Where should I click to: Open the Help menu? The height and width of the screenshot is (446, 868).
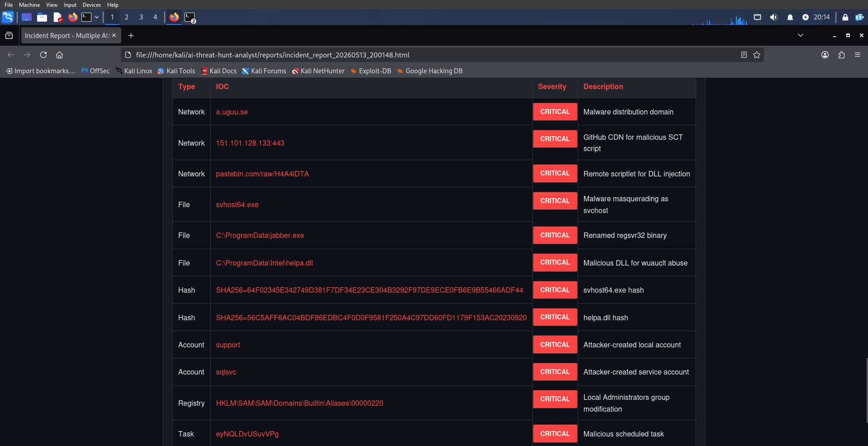point(113,5)
